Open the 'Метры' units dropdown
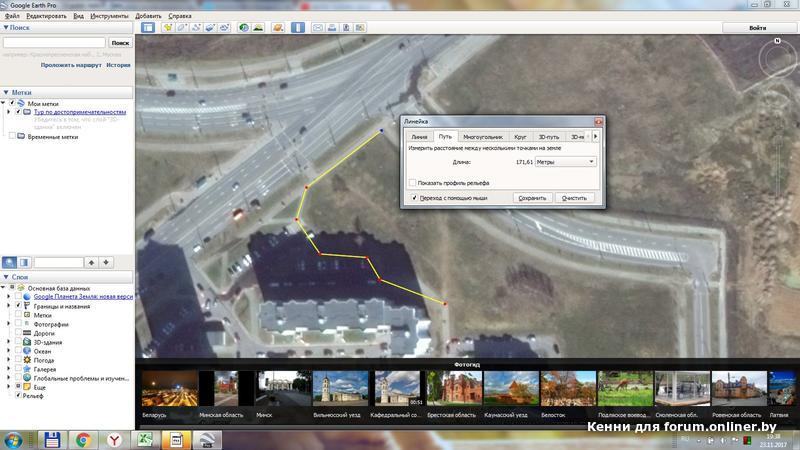 pyautogui.click(x=566, y=161)
